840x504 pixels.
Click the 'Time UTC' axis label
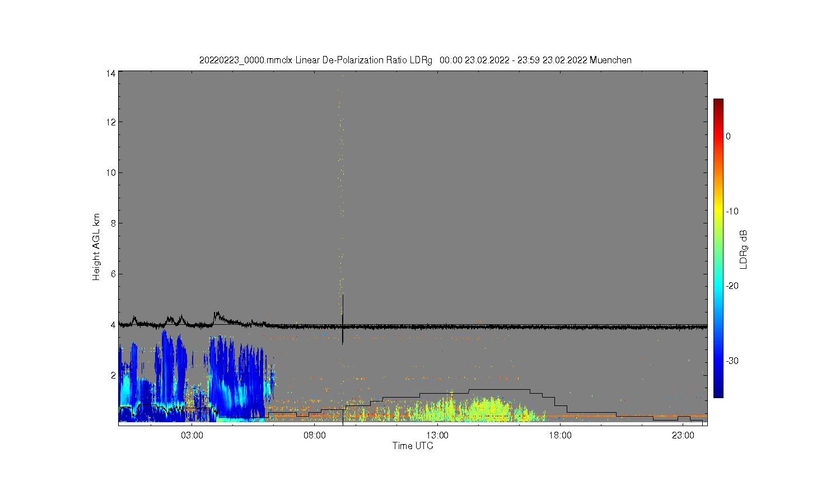(x=413, y=446)
